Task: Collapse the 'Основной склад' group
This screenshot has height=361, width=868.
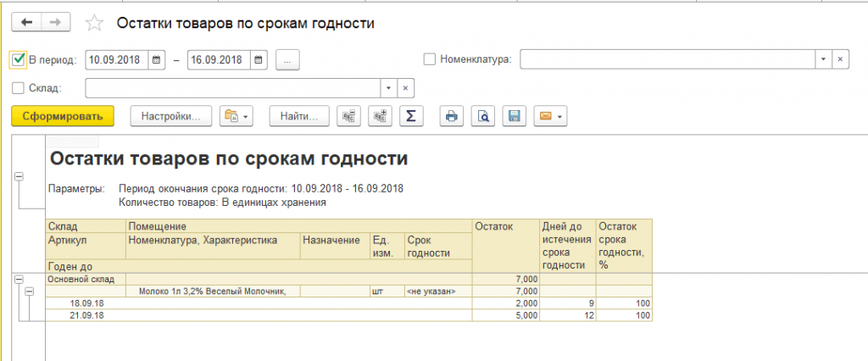Action: (19, 279)
